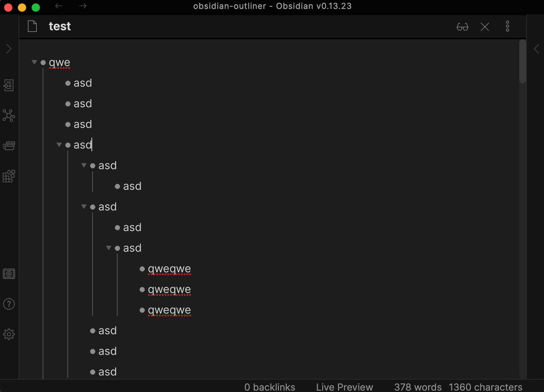
Task: Open graph view from the ribbon
Action: tap(9, 116)
